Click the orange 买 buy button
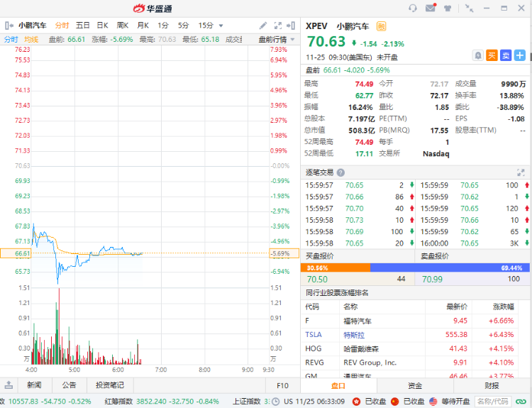Image resolution: width=532 pixels, height=408 pixels. (x=492, y=55)
